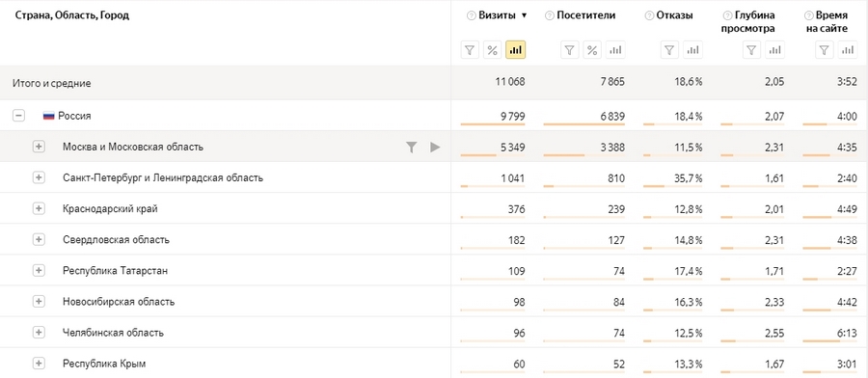The width and height of the screenshot is (868, 378).
Task: Open help icon next to Отказы header
Action: point(649,16)
